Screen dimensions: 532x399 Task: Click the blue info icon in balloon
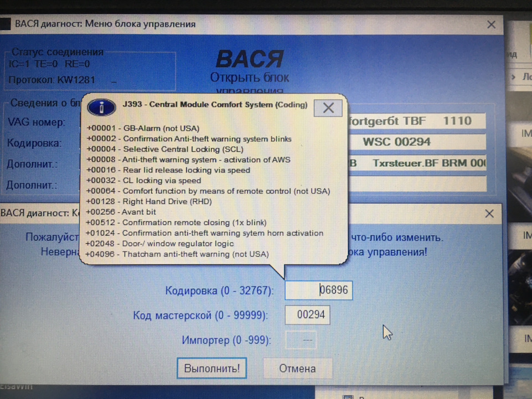coord(101,107)
